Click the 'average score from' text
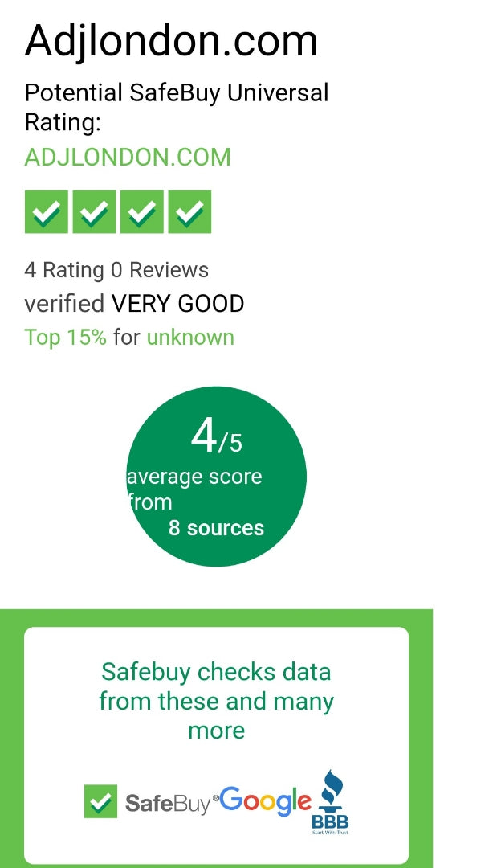The height and width of the screenshot is (868, 497). click(x=194, y=489)
